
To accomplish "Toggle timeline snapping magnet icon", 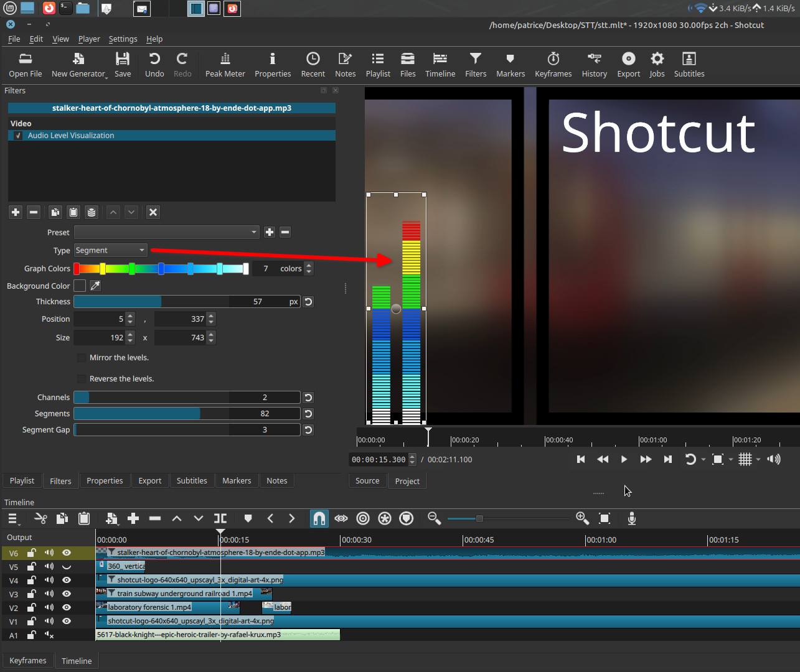I will (319, 518).
